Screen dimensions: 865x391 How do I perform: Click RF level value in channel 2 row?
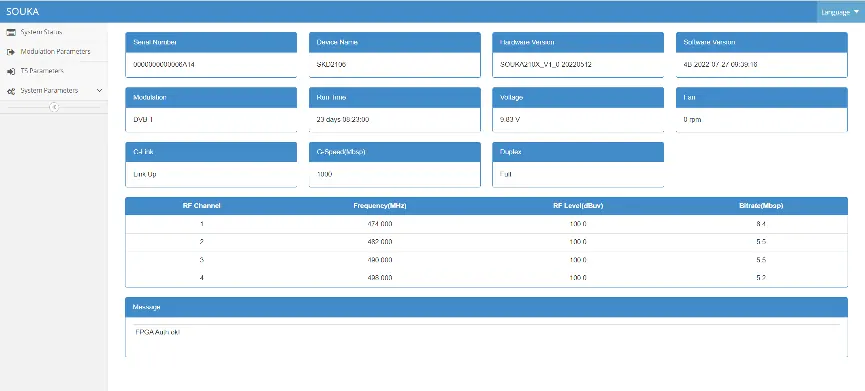(578, 242)
